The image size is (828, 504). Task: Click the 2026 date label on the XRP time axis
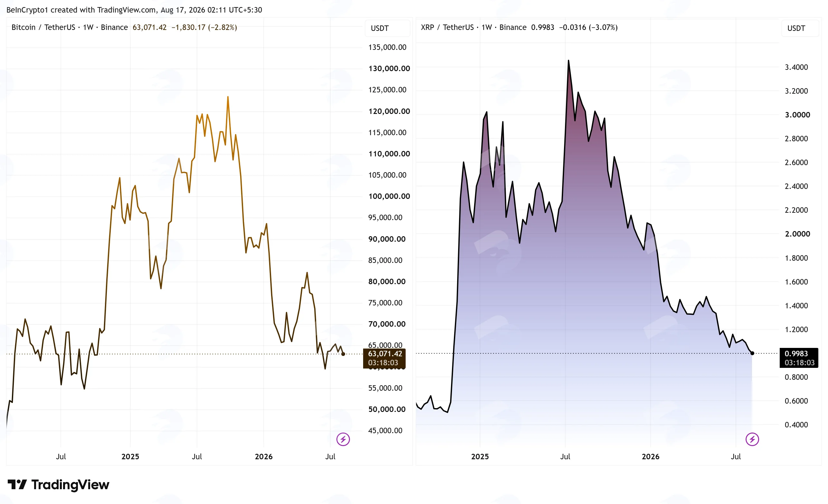(650, 457)
